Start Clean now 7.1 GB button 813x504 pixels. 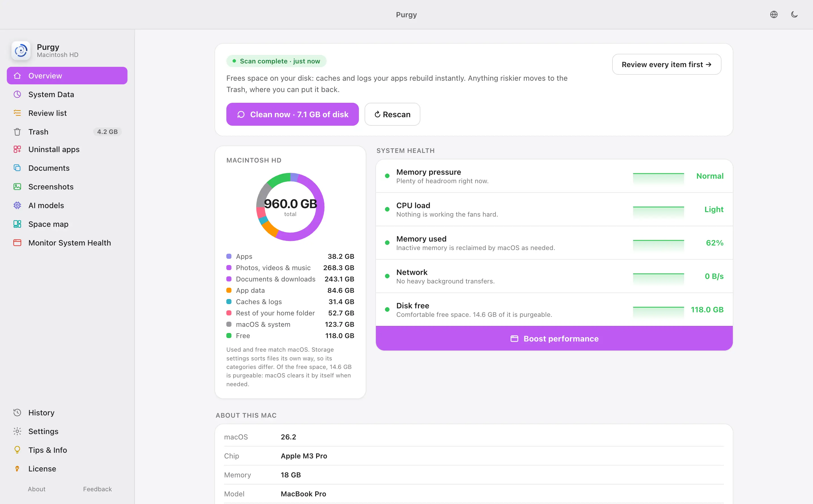tap(292, 114)
